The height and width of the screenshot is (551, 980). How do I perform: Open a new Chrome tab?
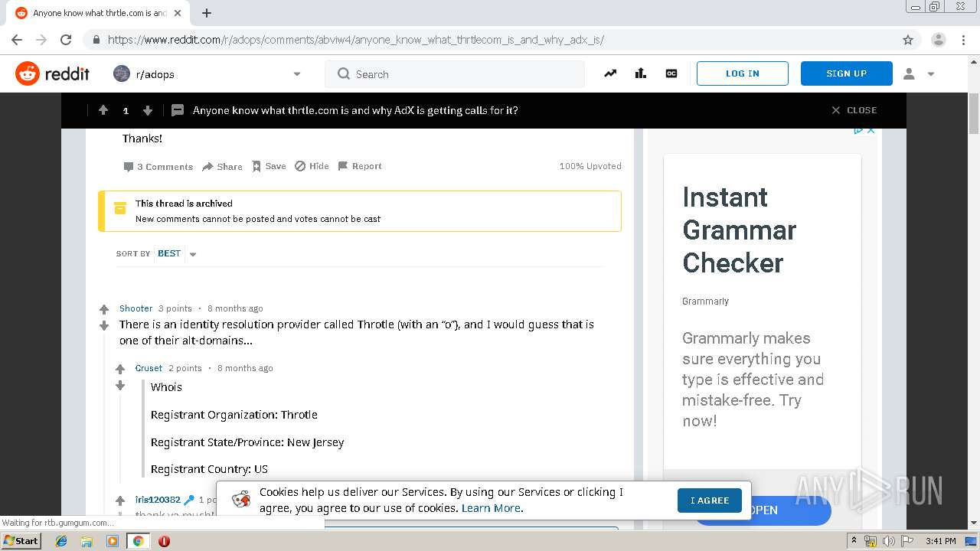tap(207, 13)
